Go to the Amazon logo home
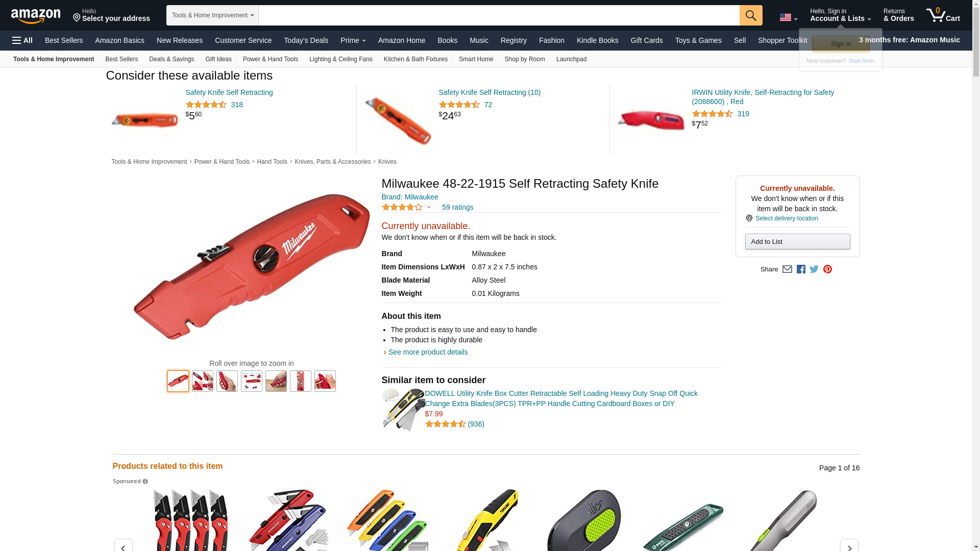980x551 pixels. pyautogui.click(x=36, y=16)
